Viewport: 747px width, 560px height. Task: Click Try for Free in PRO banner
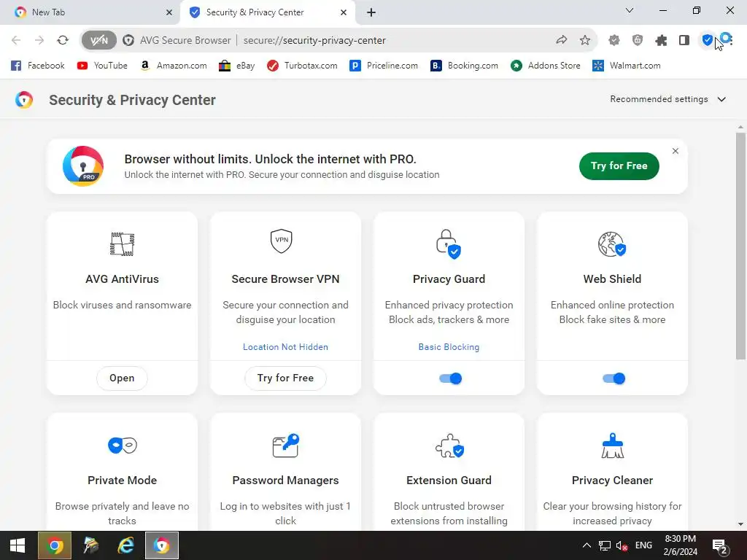click(619, 166)
